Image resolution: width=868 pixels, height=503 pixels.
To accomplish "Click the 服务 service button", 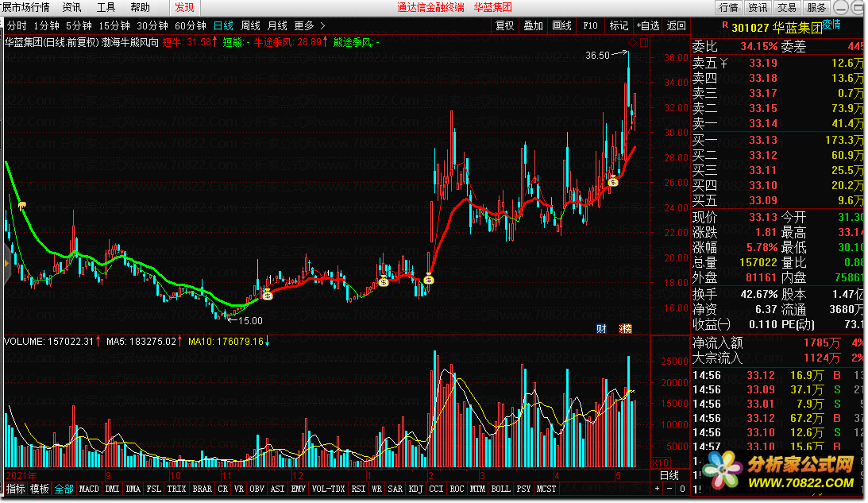I will pyautogui.click(x=816, y=7).
